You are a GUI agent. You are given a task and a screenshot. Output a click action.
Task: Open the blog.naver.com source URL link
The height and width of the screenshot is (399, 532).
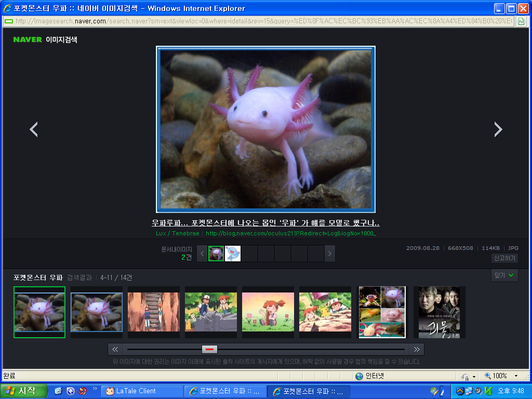[x=291, y=233]
